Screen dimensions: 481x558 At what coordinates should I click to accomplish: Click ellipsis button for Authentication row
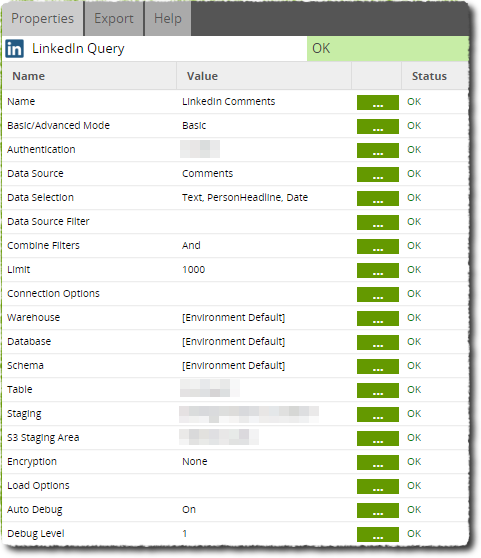(x=378, y=150)
